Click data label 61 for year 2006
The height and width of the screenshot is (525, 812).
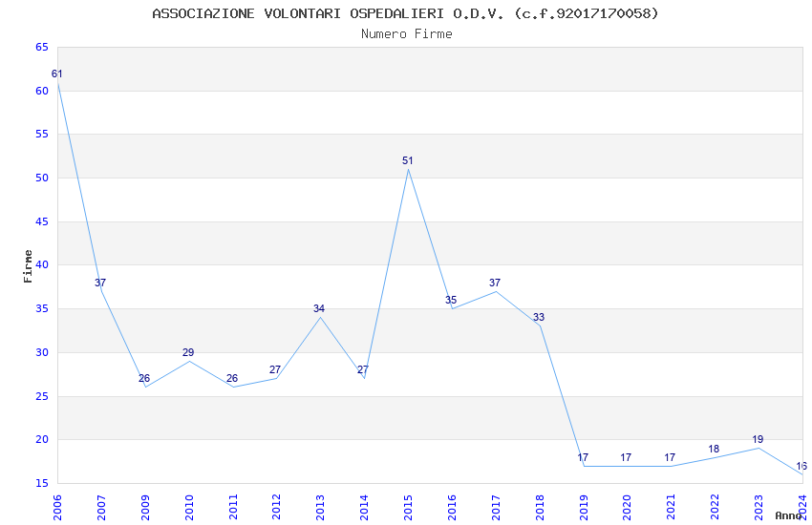tap(57, 73)
